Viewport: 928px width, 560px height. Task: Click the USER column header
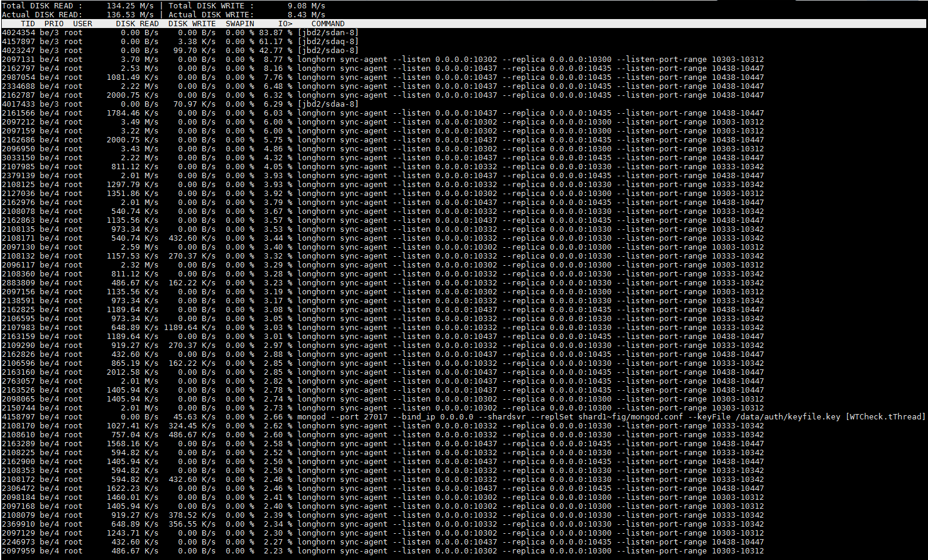pos(83,23)
